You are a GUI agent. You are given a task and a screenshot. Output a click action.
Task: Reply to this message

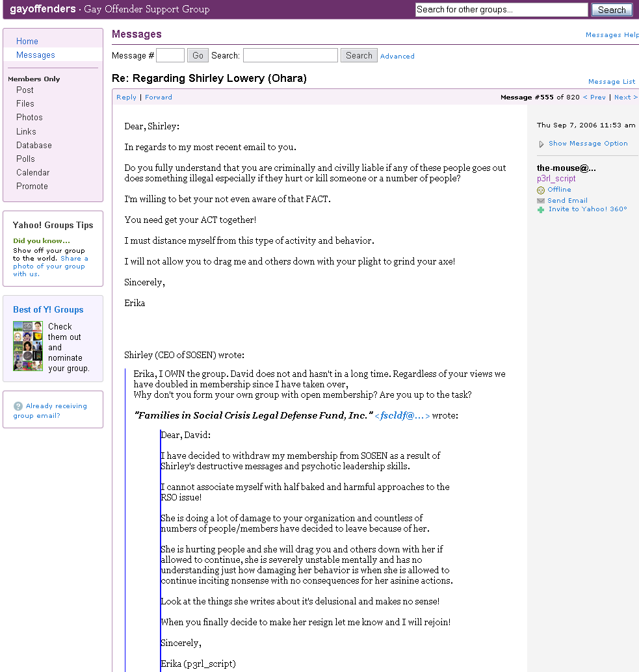click(126, 97)
